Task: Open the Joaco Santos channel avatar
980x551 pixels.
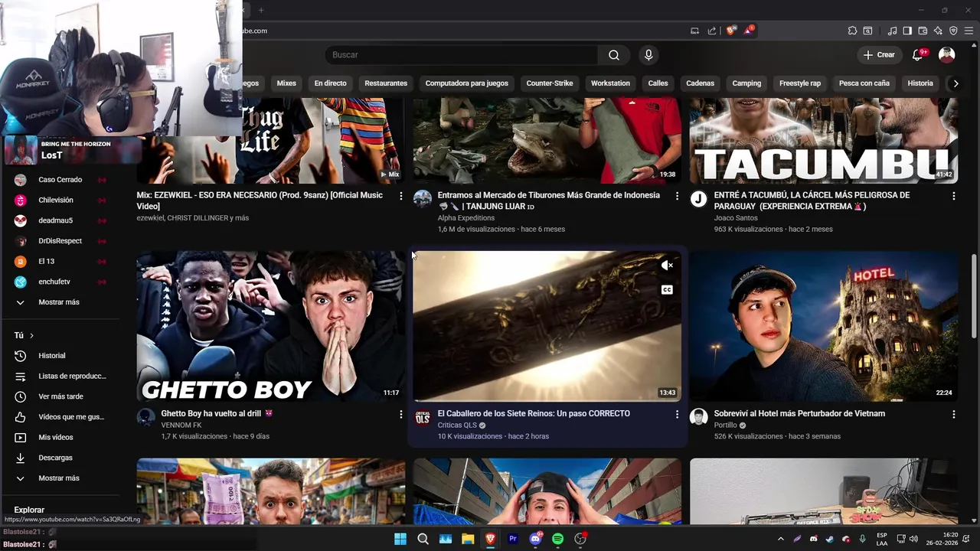Action: click(x=698, y=200)
